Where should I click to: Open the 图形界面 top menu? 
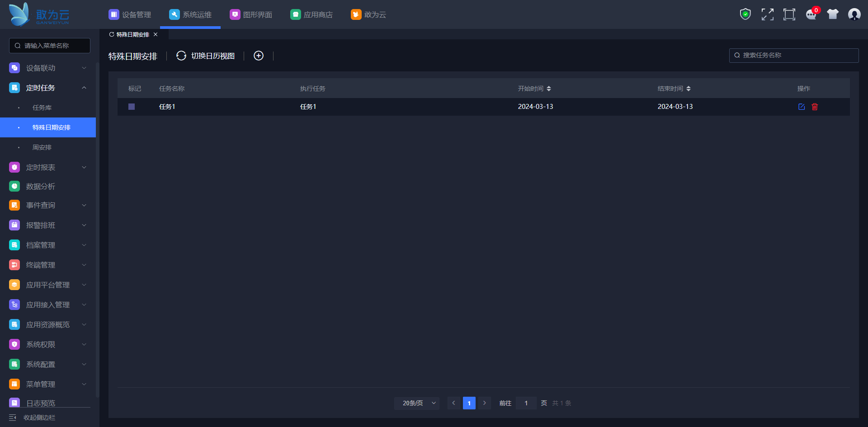click(x=251, y=14)
